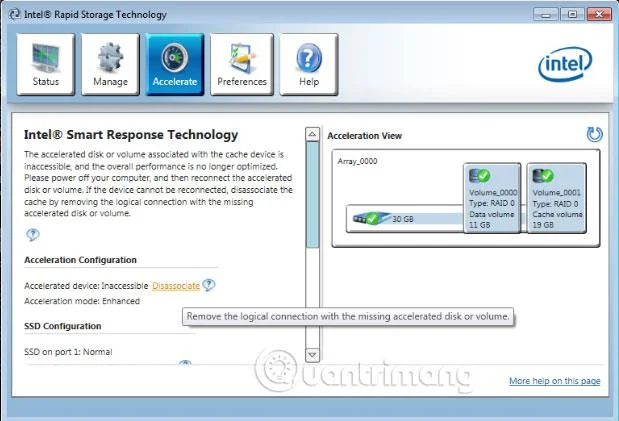619x421 pixels.
Task: Open the Help tab
Action: (309, 64)
